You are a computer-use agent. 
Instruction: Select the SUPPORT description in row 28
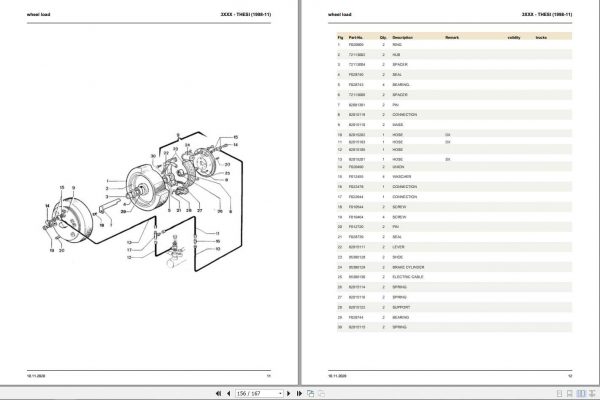tap(401, 307)
